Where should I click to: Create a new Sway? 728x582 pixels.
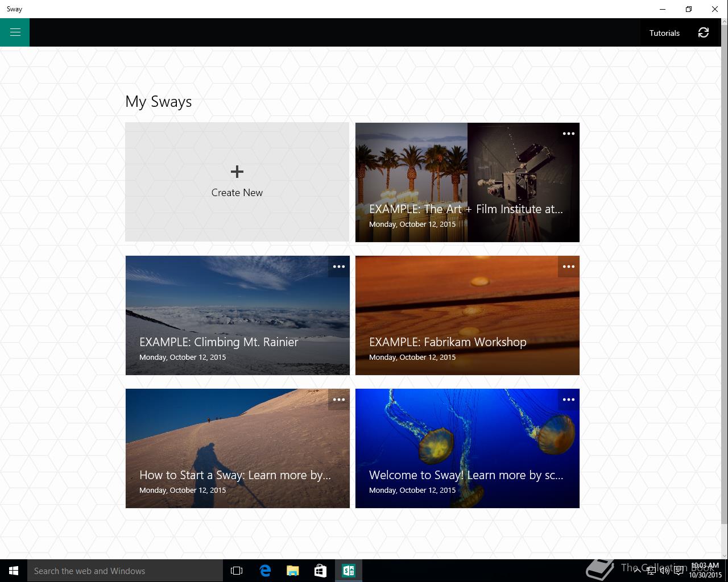point(237,182)
